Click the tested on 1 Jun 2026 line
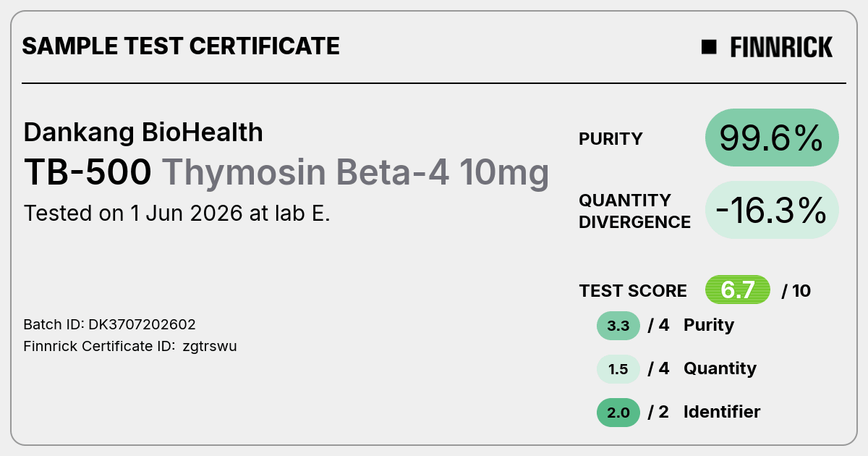 (x=177, y=214)
